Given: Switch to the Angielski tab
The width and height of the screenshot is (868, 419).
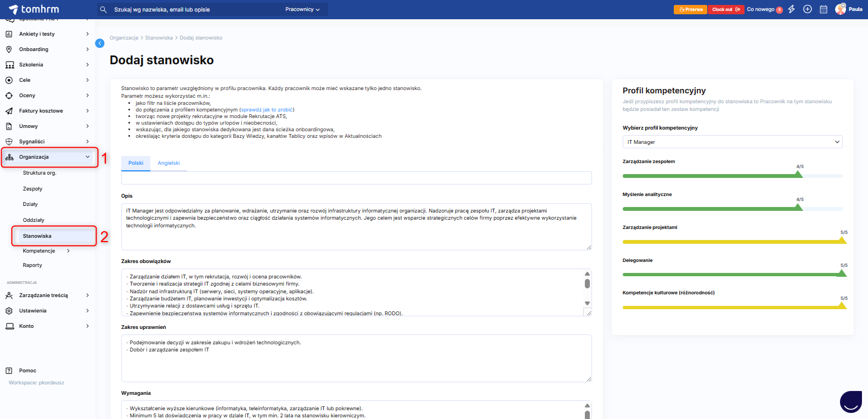Looking at the screenshot, I should coord(168,163).
